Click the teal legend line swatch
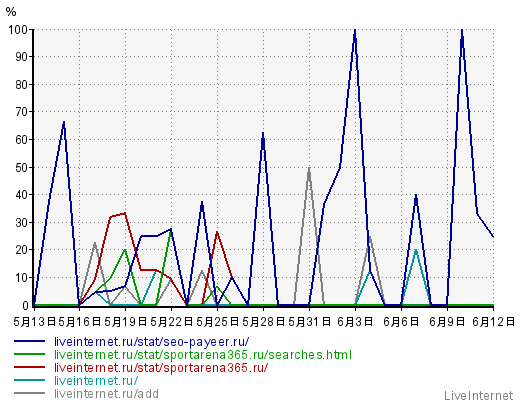 [x=29, y=380]
